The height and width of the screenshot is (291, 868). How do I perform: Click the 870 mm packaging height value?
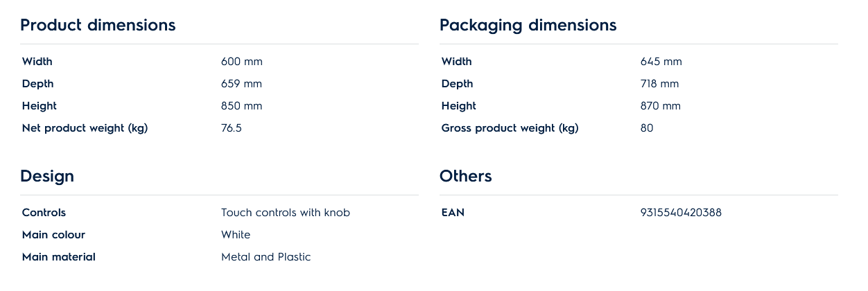661,106
